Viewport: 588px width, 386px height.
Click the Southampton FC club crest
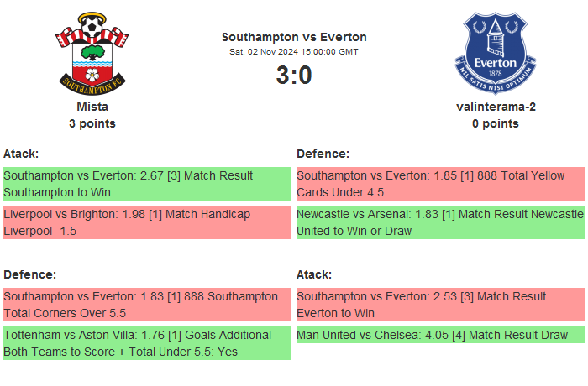92,52
